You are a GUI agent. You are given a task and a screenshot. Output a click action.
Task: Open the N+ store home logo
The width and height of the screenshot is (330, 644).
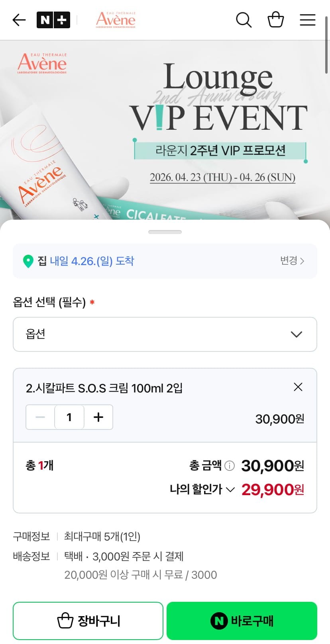(53, 20)
